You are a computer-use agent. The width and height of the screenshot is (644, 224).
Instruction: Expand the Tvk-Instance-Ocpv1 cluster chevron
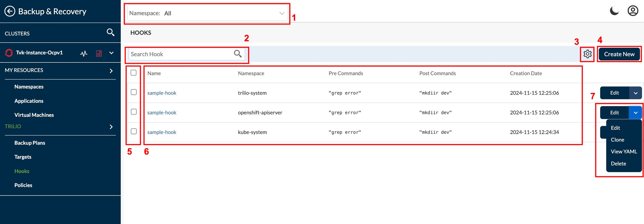111,53
